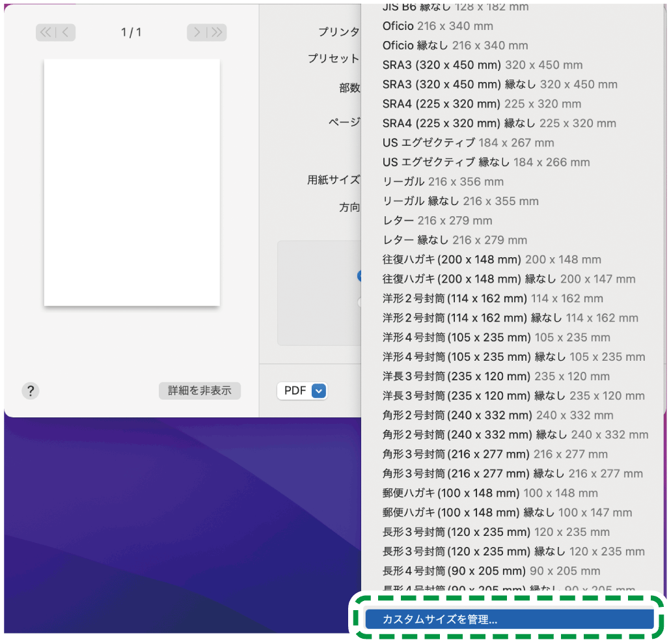Pick リーガル 216 x 356 mm size
Viewport: 669px width, 644px height.
coord(443,182)
